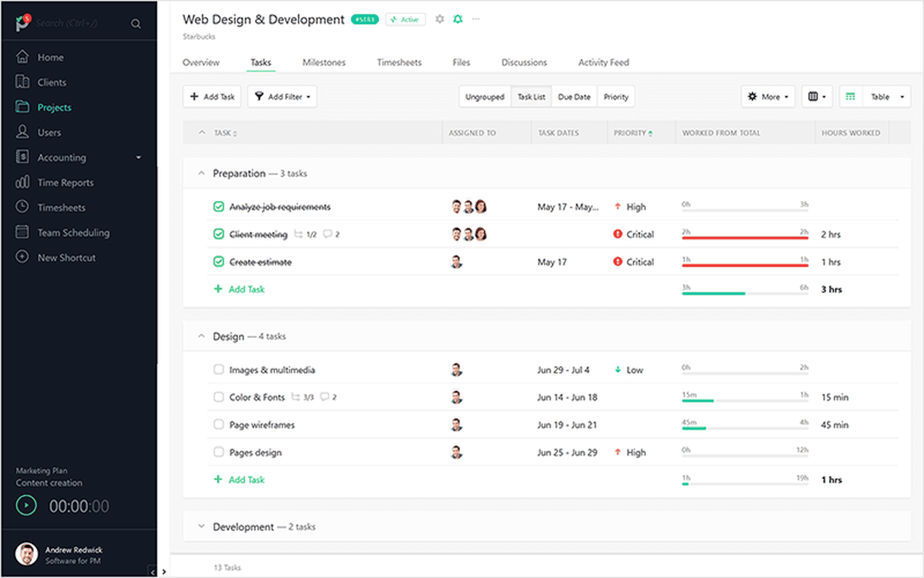Image resolution: width=924 pixels, height=578 pixels.
Task: Select the Priority grouping option
Action: (x=616, y=97)
